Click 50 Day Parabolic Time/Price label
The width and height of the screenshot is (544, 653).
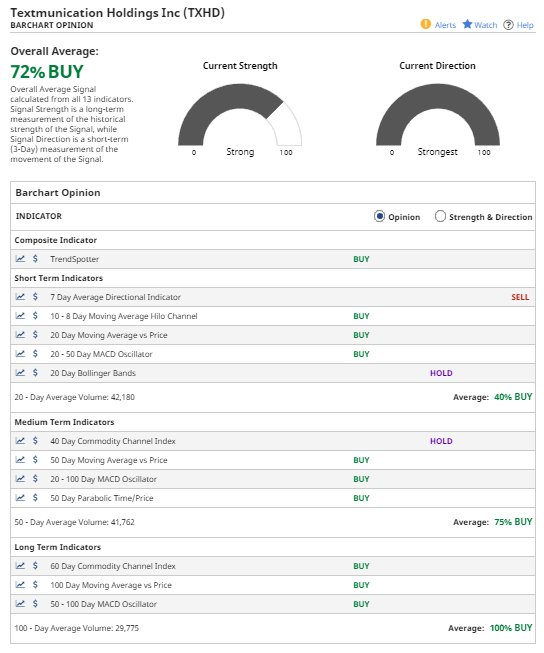point(102,498)
